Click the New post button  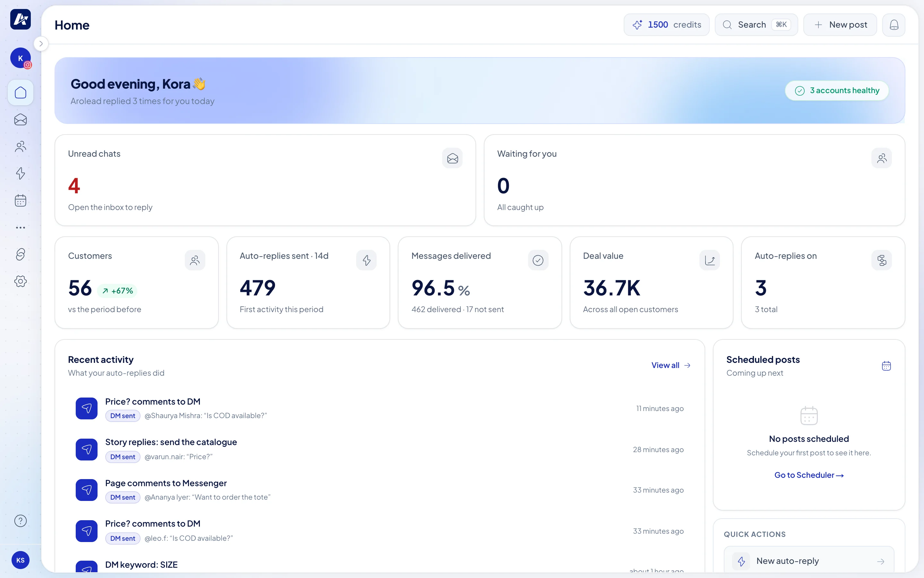coord(840,25)
